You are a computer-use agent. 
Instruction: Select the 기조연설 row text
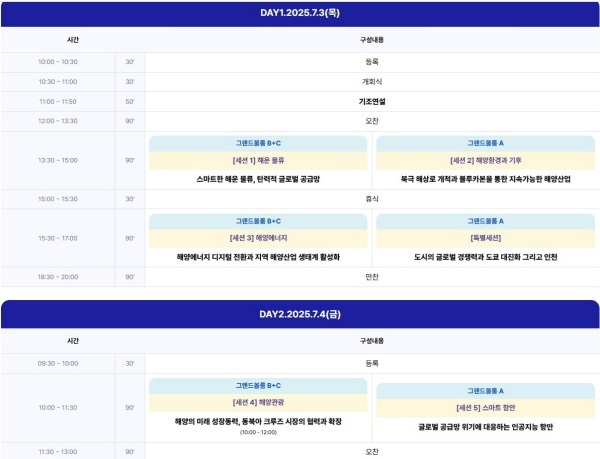point(372,101)
